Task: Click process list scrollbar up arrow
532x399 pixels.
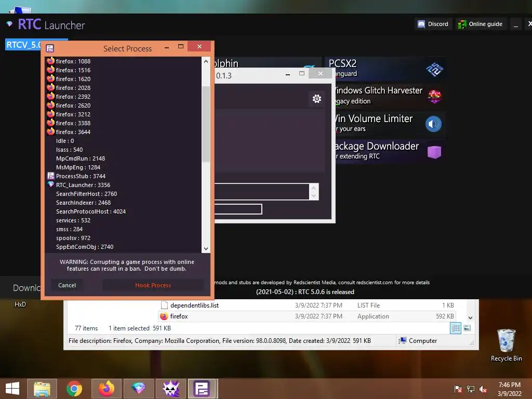Action: click(206, 61)
